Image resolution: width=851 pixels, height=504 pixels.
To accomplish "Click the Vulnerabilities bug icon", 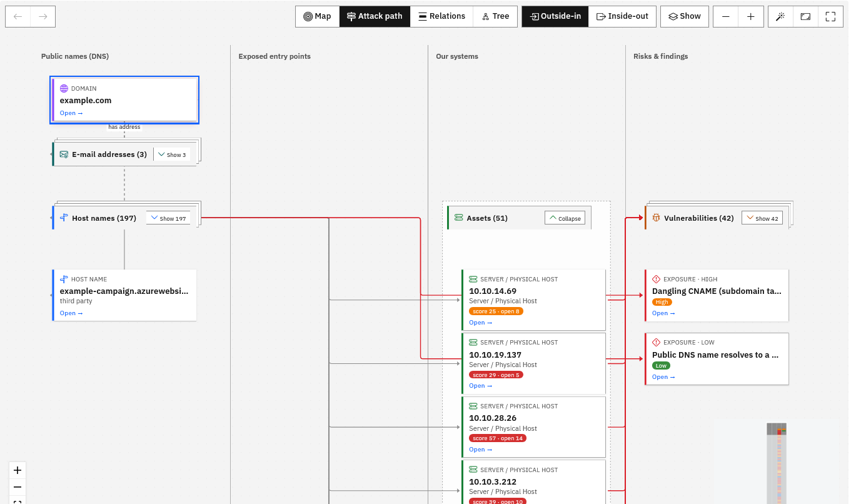I will point(657,218).
